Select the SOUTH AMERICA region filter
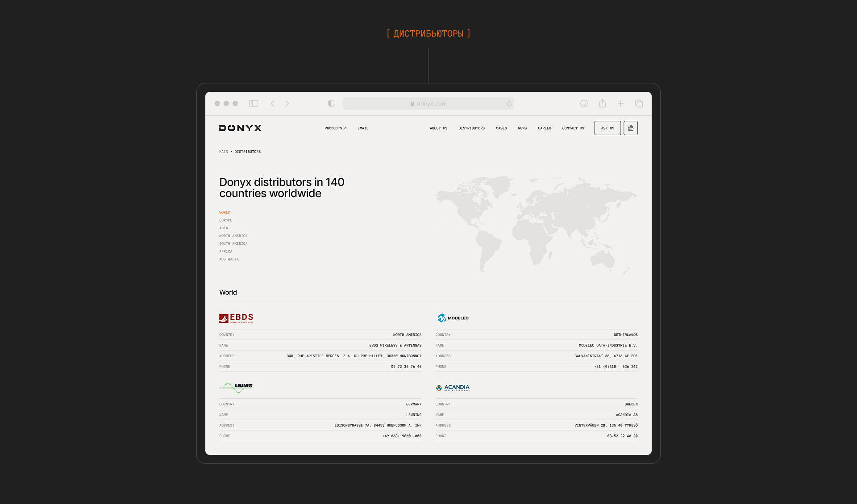 [233, 244]
